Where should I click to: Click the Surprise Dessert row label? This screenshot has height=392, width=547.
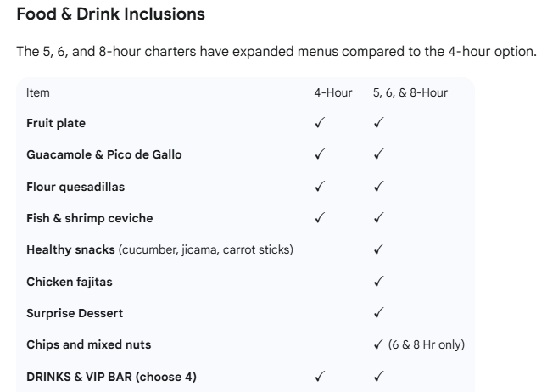click(x=75, y=313)
